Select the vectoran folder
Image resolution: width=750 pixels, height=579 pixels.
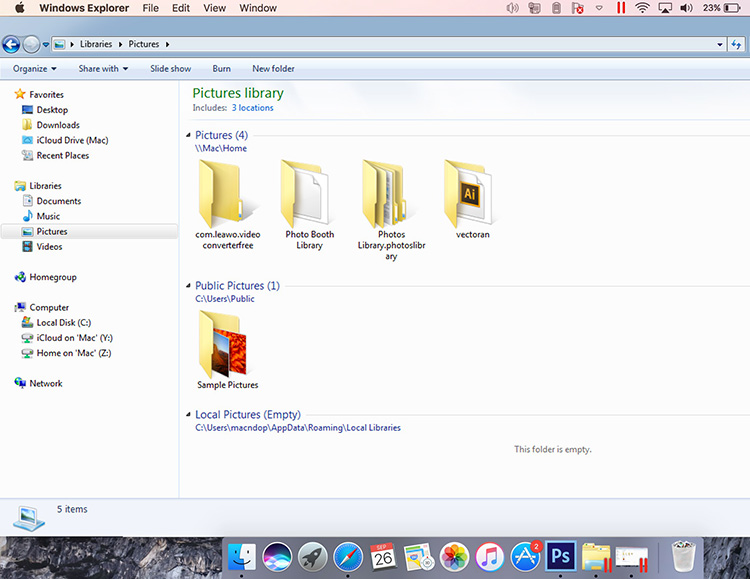tap(473, 200)
